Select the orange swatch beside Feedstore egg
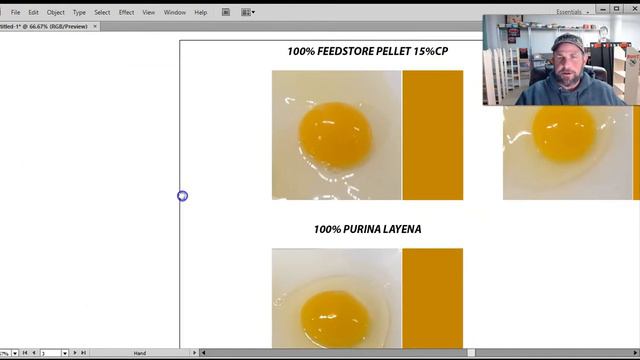The width and height of the screenshot is (640, 360). point(433,135)
